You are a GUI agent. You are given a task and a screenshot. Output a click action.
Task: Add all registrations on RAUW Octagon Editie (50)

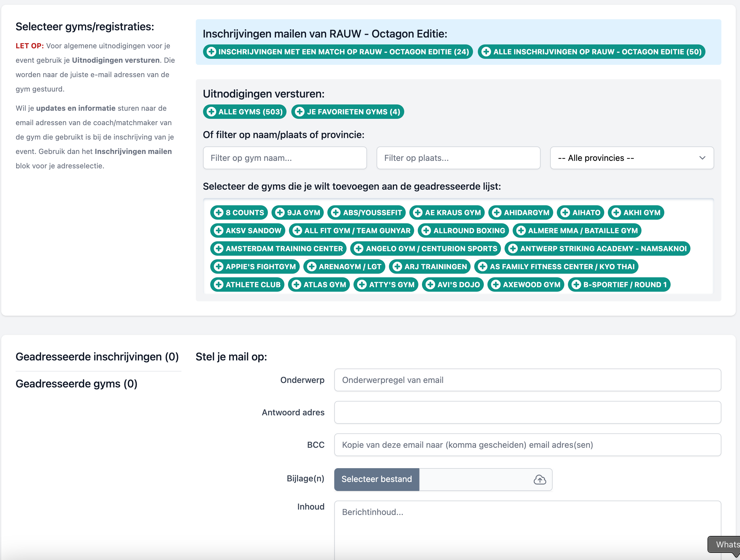[x=591, y=52]
